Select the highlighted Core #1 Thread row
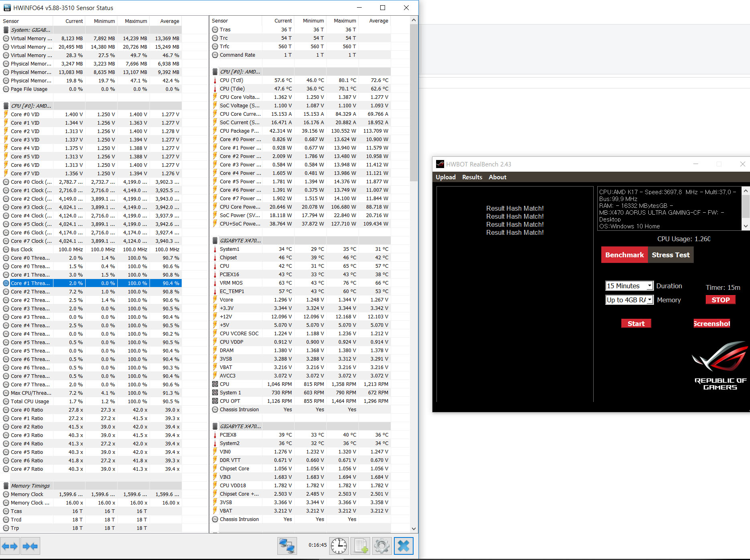This screenshot has height=560, width=750. click(91, 283)
